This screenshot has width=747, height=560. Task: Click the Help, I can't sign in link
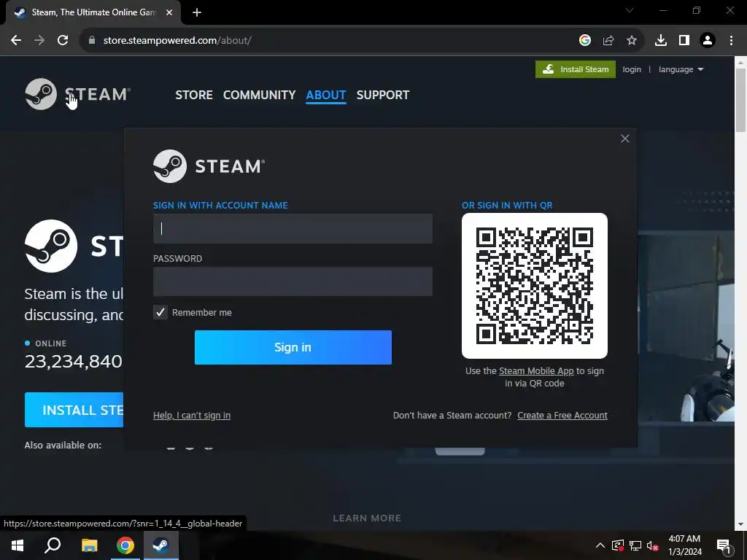[192, 415]
